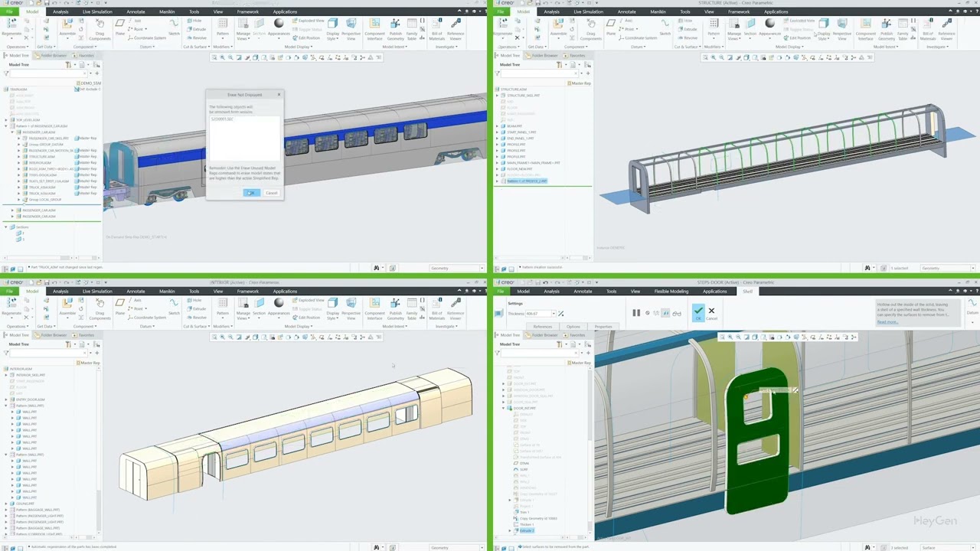The image size is (980, 551).
Task: Click Component Interface in top-left window
Action: (374, 29)
